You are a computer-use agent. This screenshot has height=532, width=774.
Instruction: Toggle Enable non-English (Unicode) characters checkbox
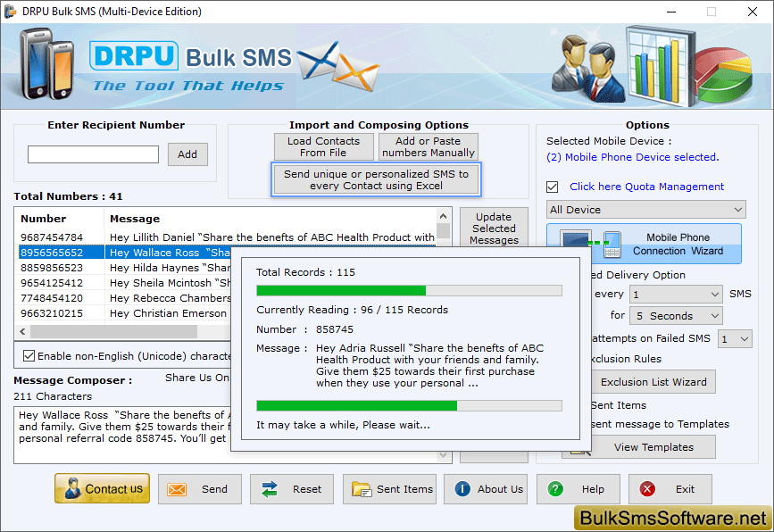29,356
